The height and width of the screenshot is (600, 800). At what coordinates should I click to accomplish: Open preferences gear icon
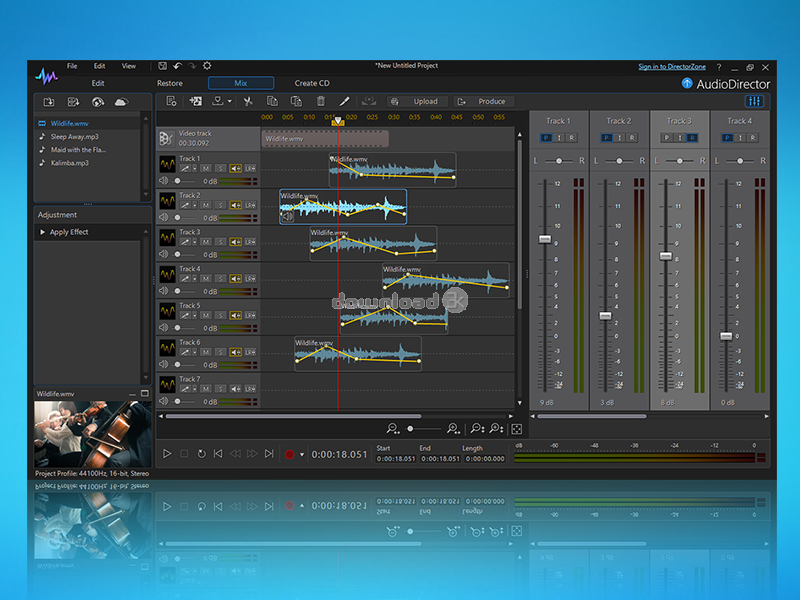point(207,66)
